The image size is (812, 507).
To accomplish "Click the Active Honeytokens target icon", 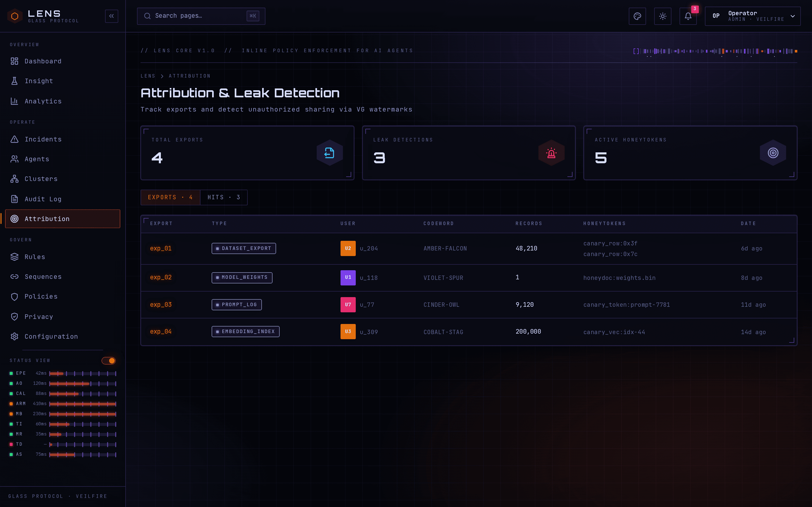I will (x=773, y=153).
